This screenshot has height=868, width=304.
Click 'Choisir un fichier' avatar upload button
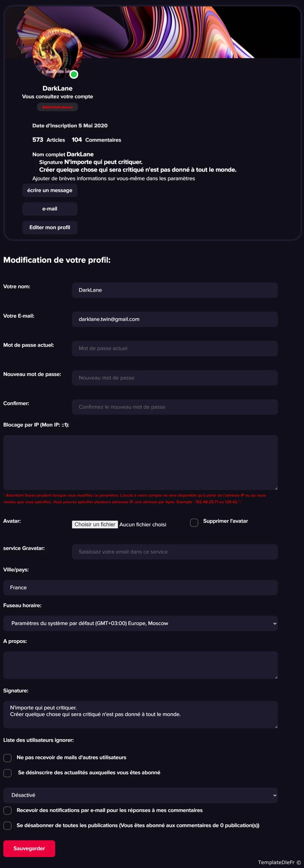[x=95, y=524]
